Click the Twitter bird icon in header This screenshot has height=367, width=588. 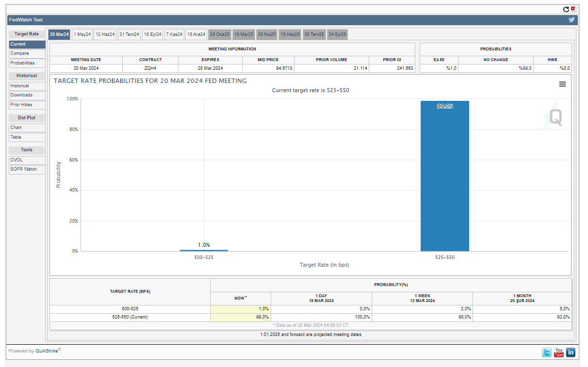tap(572, 20)
